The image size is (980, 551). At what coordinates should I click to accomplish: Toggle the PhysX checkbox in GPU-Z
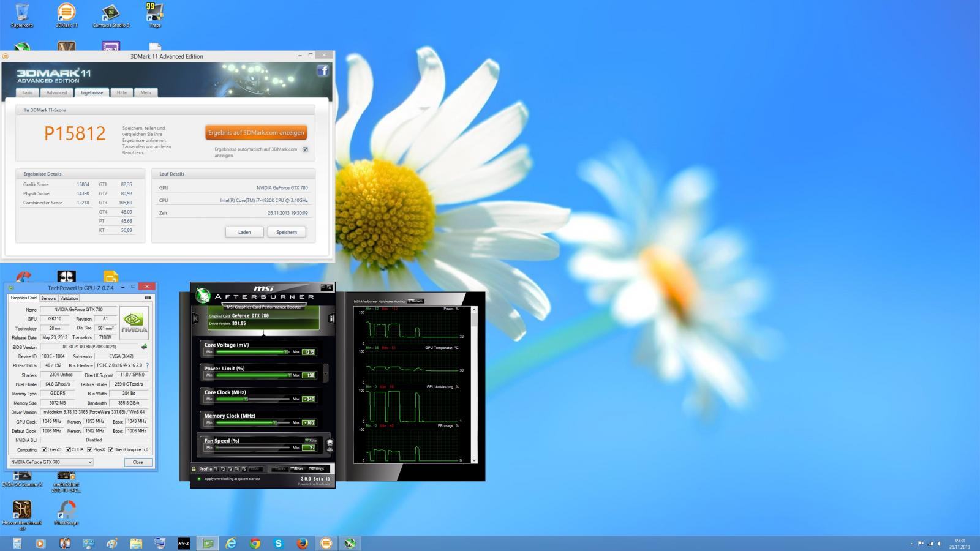[89, 450]
